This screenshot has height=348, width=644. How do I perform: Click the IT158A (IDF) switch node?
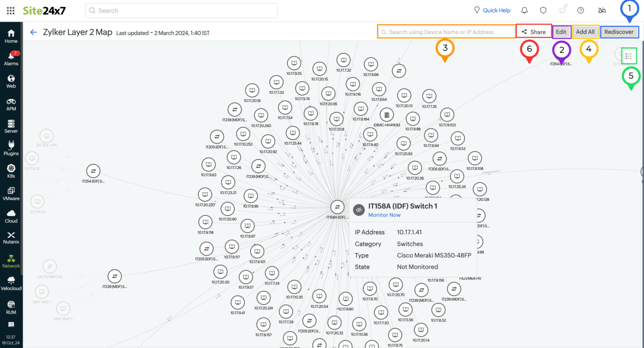point(337,207)
